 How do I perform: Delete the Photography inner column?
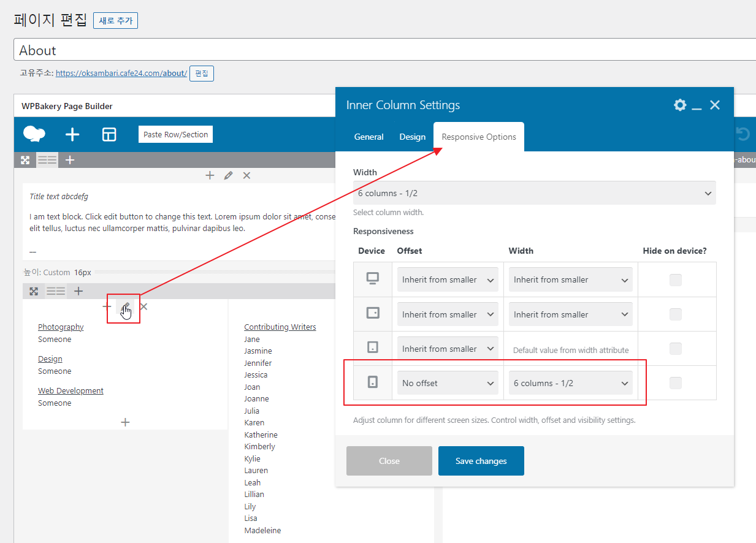(143, 306)
